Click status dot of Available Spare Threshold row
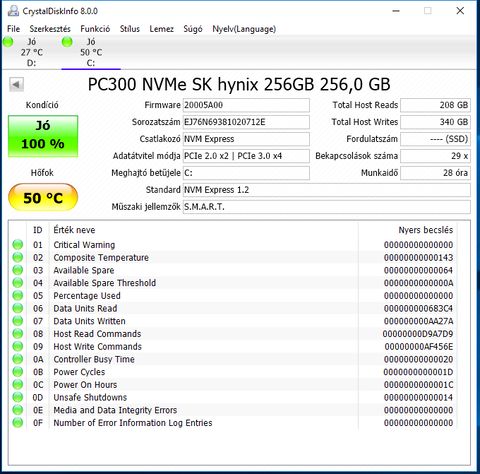The height and width of the screenshot is (474, 480). tap(18, 283)
